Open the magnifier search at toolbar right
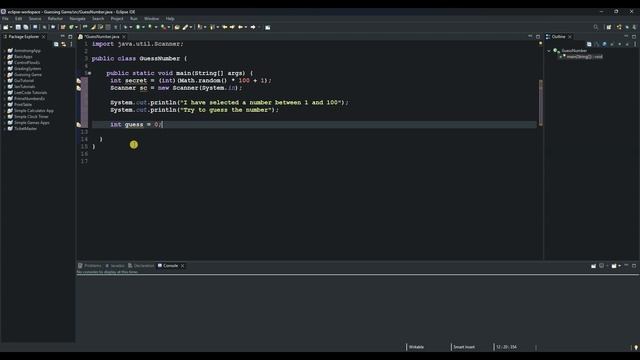640x360 pixels. [x=596, y=27]
